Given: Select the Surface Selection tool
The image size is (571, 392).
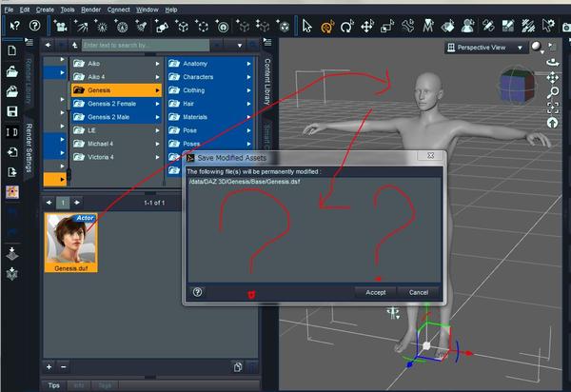Looking at the screenshot, I should (448, 27).
